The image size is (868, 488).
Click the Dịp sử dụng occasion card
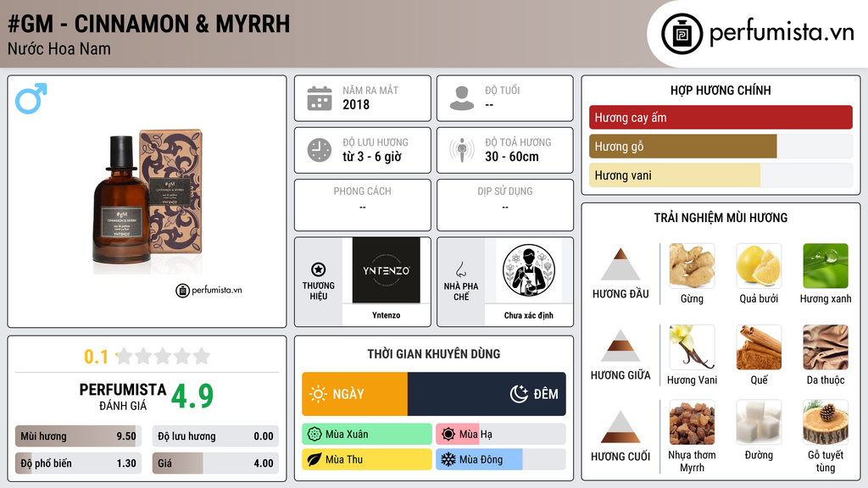505,205
